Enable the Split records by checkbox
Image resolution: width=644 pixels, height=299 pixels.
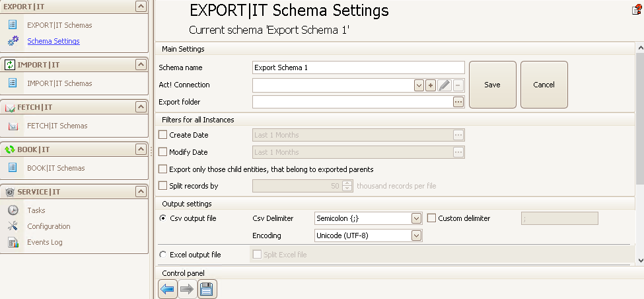[x=163, y=185]
